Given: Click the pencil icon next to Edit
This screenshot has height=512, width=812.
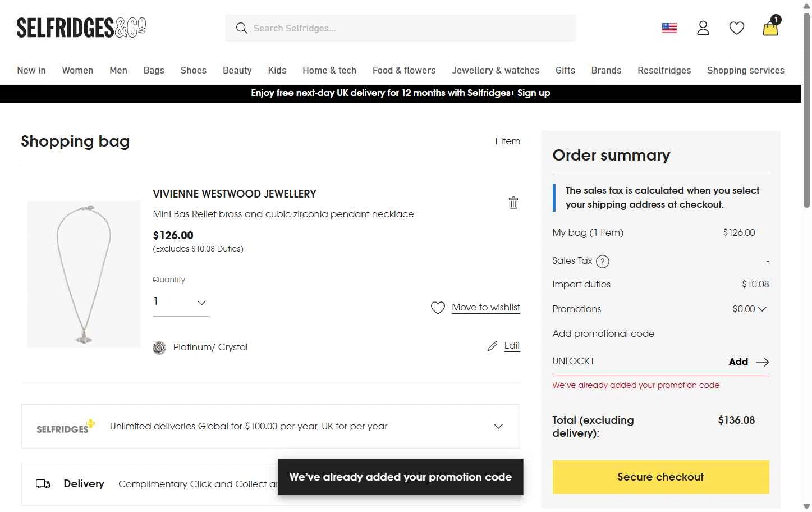Looking at the screenshot, I should (492, 346).
